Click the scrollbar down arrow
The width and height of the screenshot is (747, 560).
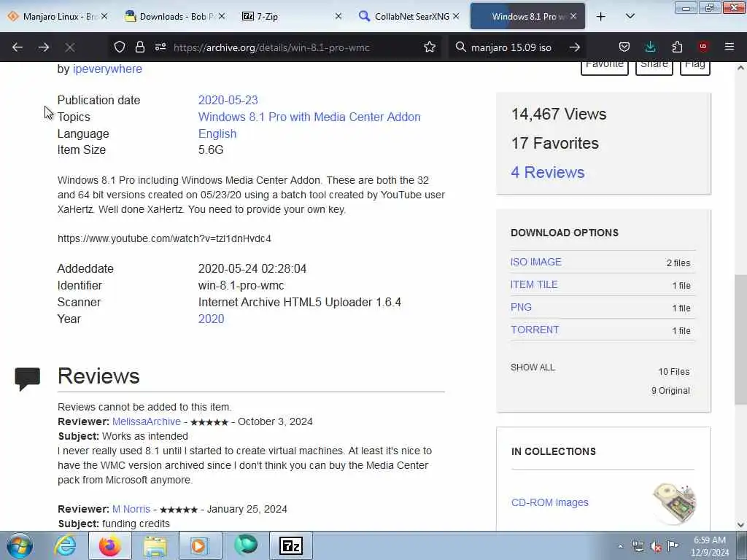tap(740, 525)
